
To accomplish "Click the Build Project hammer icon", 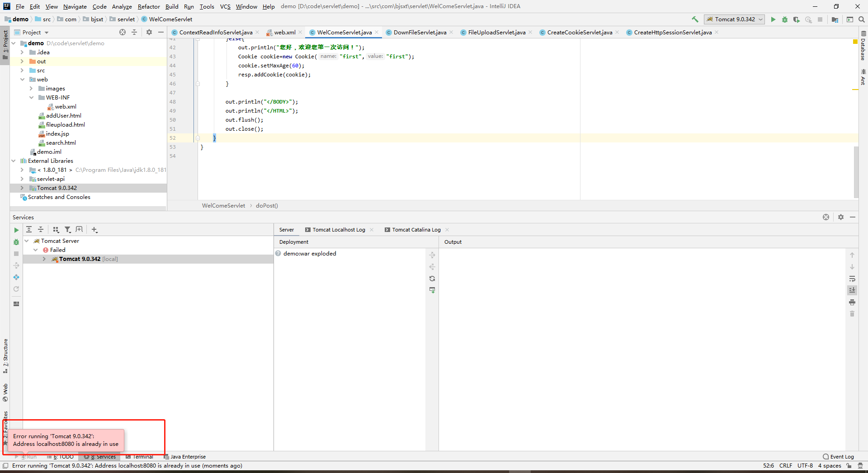I will point(695,19).
